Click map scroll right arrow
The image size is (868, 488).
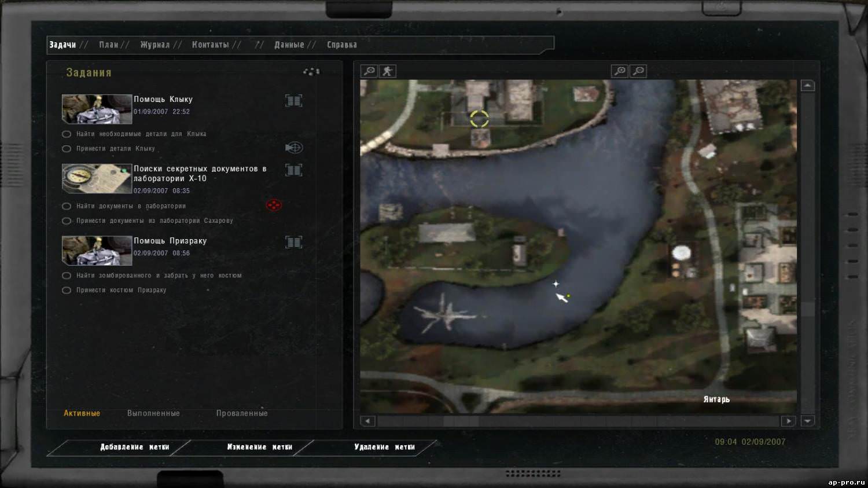tap(788, 421)
